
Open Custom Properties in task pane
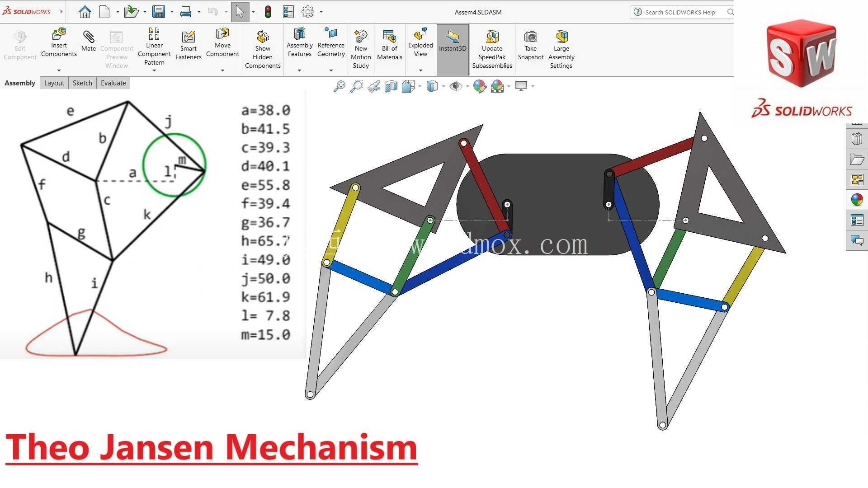point(857,220)
